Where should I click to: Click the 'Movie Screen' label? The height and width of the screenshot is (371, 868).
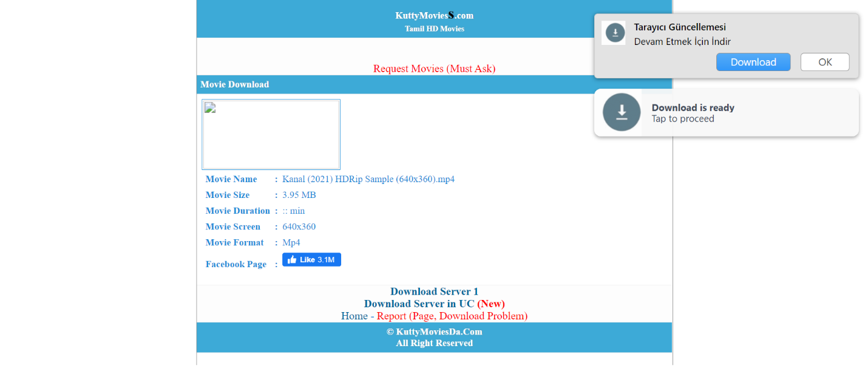233,226
